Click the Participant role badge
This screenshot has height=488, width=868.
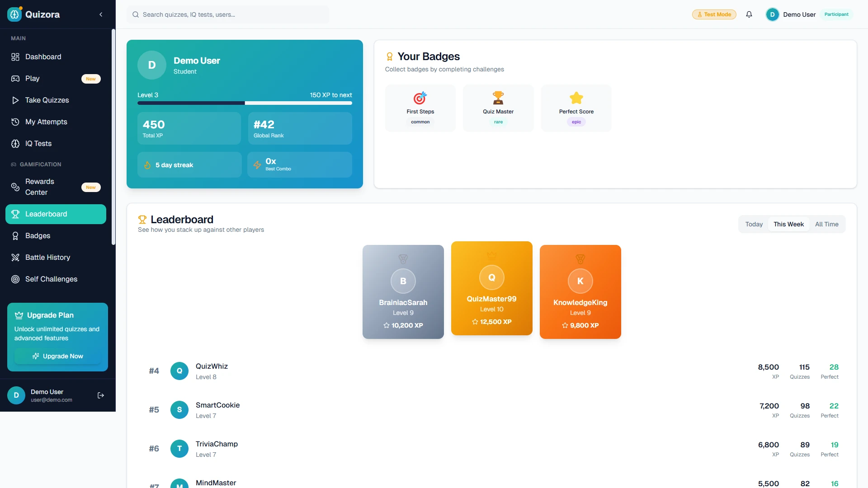(x=836, y=14)
